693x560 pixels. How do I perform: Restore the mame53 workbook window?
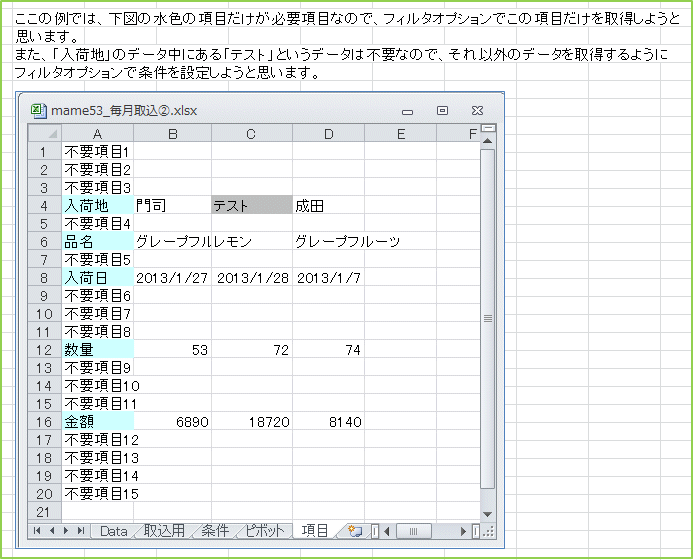442,110
